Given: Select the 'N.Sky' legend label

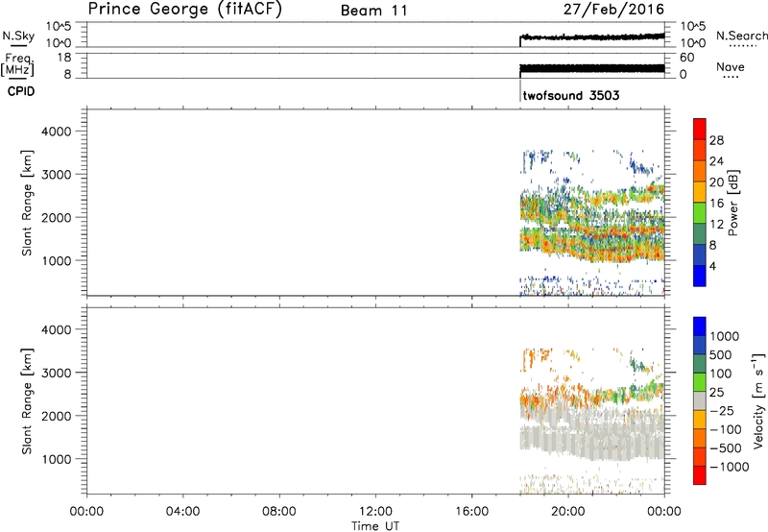Looking at the screenshot, I should (18, 36).
